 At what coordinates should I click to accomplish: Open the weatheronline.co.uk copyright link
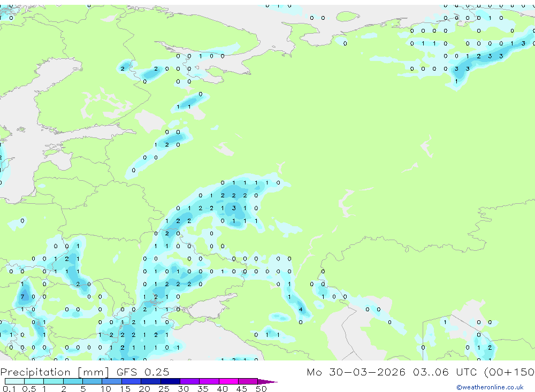click(x=490, y=387)
